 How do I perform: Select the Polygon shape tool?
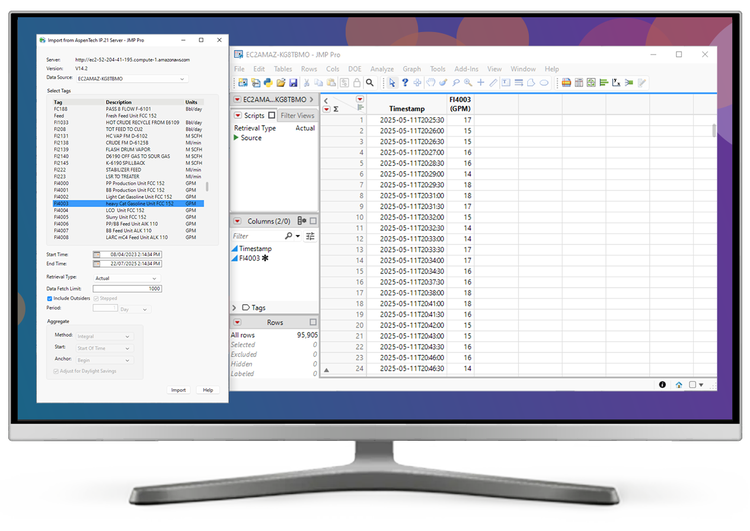[531, 83]
